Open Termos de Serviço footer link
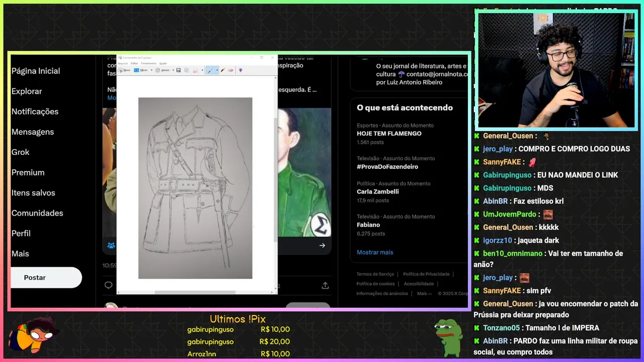 tap(375, 274)
